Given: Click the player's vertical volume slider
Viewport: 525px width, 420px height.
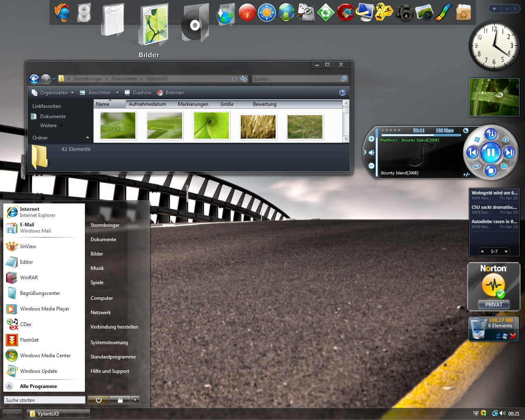Looking at the screenshot, I should pos(377,153).
